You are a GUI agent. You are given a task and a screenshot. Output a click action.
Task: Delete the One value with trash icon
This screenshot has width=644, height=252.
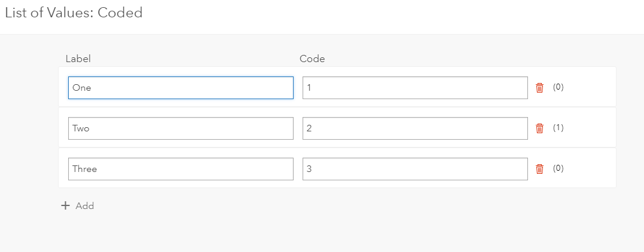539,88
